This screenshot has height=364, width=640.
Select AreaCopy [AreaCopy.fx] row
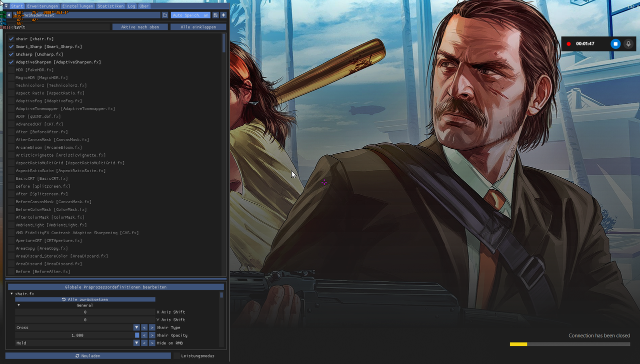click(41, 248)
